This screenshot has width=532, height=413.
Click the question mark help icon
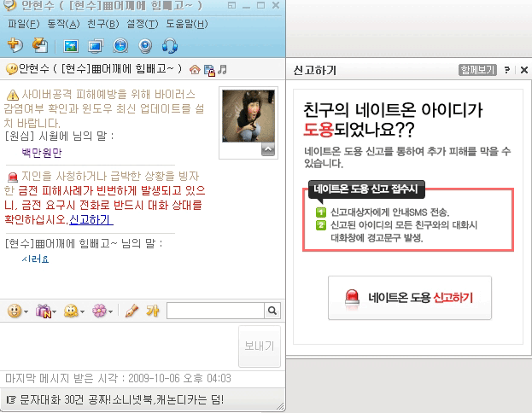[x=507, y=70]
